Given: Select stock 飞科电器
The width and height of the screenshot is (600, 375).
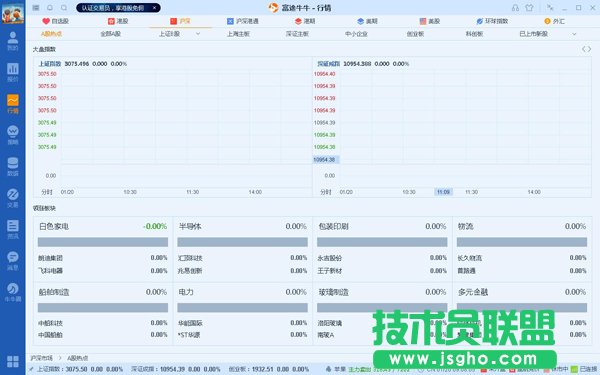Looking at the screenshot, I should point(50,271).
